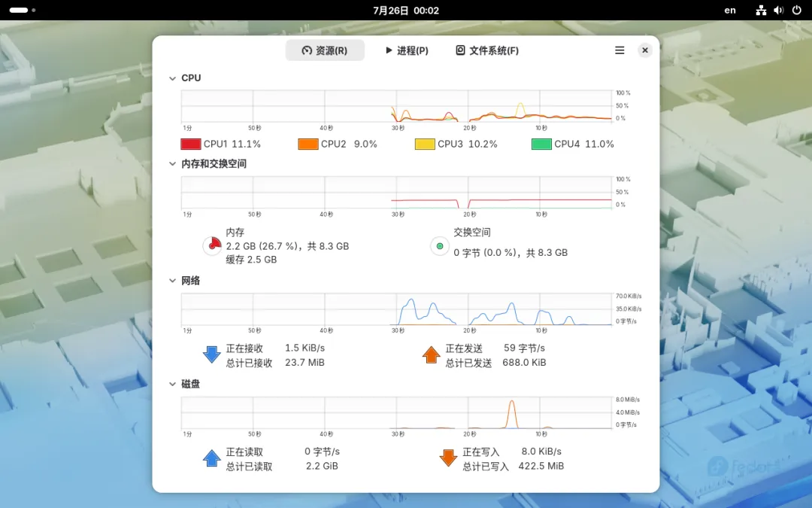The width and height of the screenshot is (812, 508).
Task: Click the 缓存 2.5 GB text
Action: click(x=251, y=260)
